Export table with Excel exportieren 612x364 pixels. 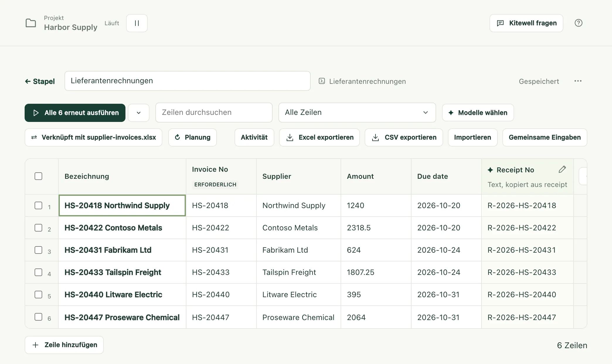point(319,137)
